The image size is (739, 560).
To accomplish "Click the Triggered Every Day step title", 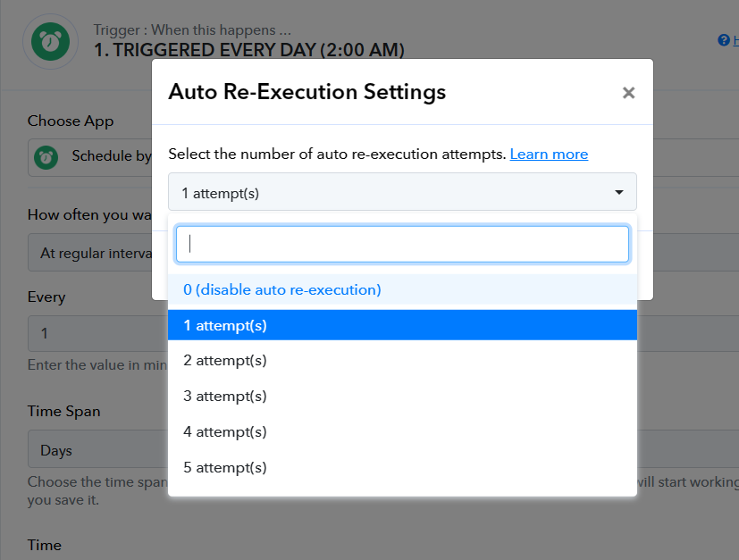I will pyautogui.click(x=248, y=50).
